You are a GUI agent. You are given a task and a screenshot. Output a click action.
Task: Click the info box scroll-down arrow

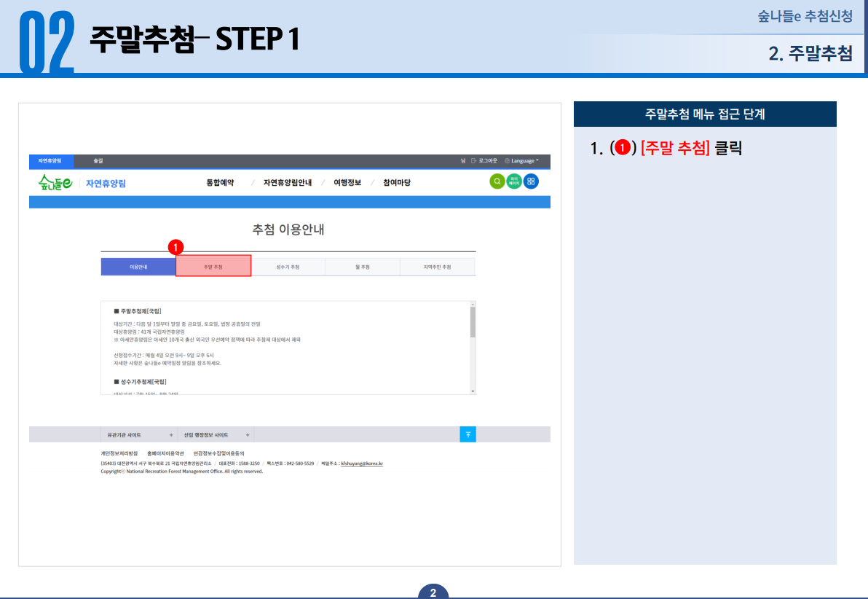pyautogui.click(x=473, y=391)
